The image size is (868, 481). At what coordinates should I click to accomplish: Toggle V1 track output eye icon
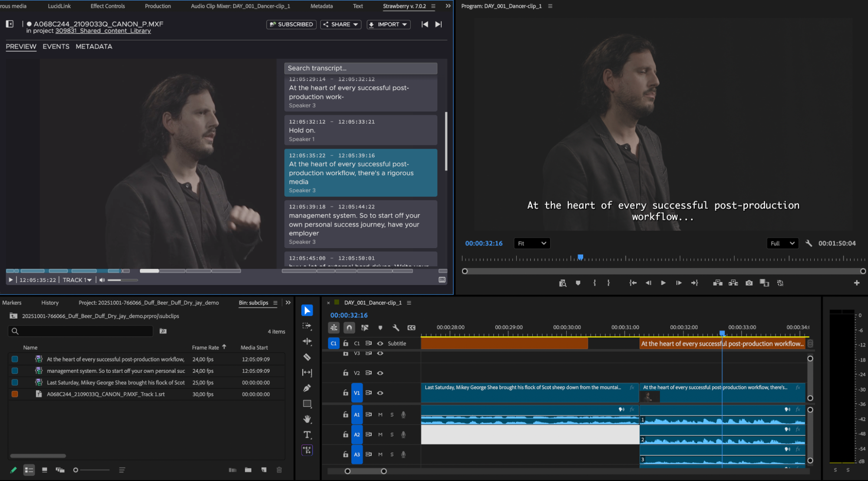click(380, 393)
